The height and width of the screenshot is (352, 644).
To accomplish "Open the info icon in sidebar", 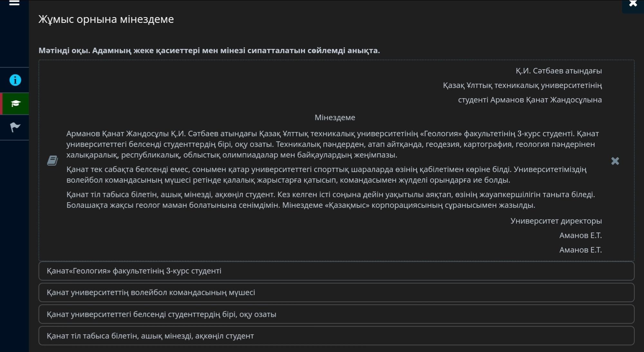I will [x=15, y=80].
